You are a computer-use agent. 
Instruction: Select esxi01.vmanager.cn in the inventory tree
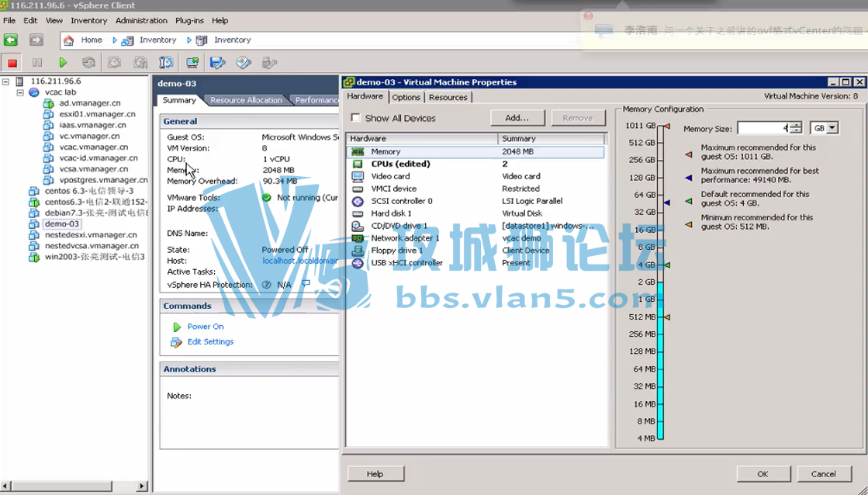(98, 114)
